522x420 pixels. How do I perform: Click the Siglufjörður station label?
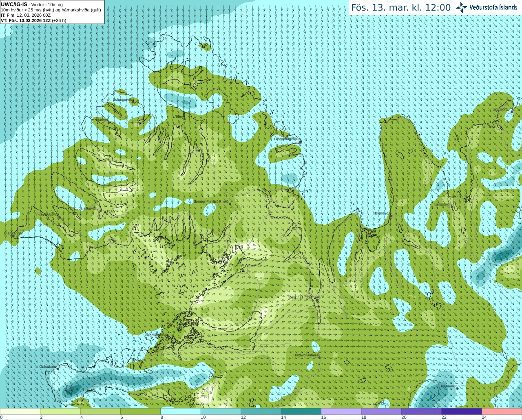click(502, 109)
